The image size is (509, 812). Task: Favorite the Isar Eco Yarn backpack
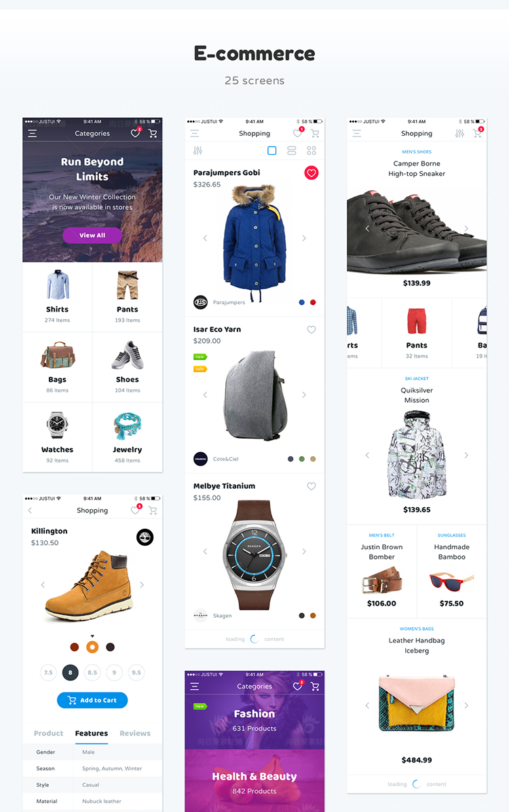312,330
